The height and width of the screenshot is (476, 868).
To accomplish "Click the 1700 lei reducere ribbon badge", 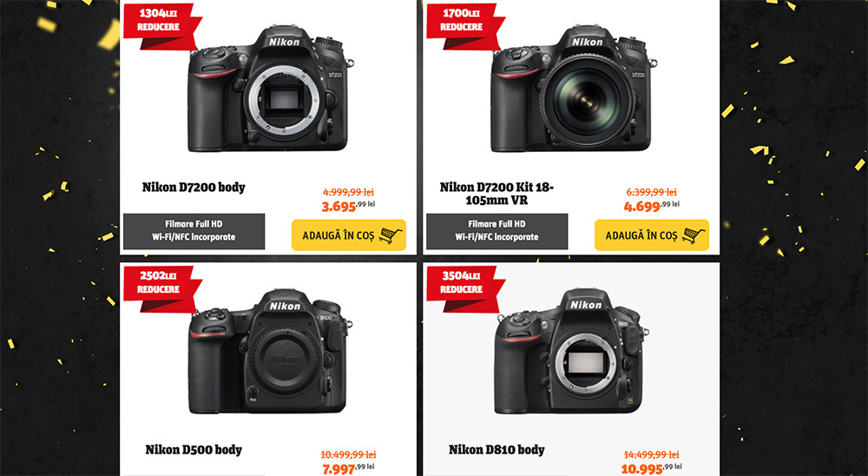I will [464, 25].
